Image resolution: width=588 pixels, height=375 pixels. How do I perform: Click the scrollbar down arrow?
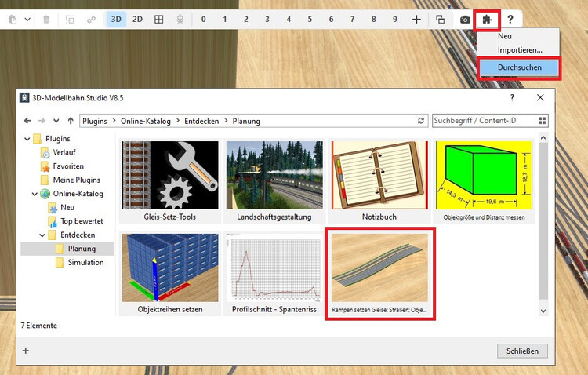tap(543, 311)
